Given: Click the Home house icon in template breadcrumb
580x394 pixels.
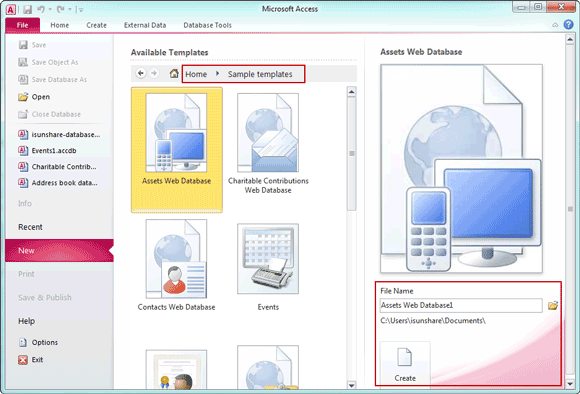Looking at the screenshot, I should pyautogui.click(x=174, y=73).
